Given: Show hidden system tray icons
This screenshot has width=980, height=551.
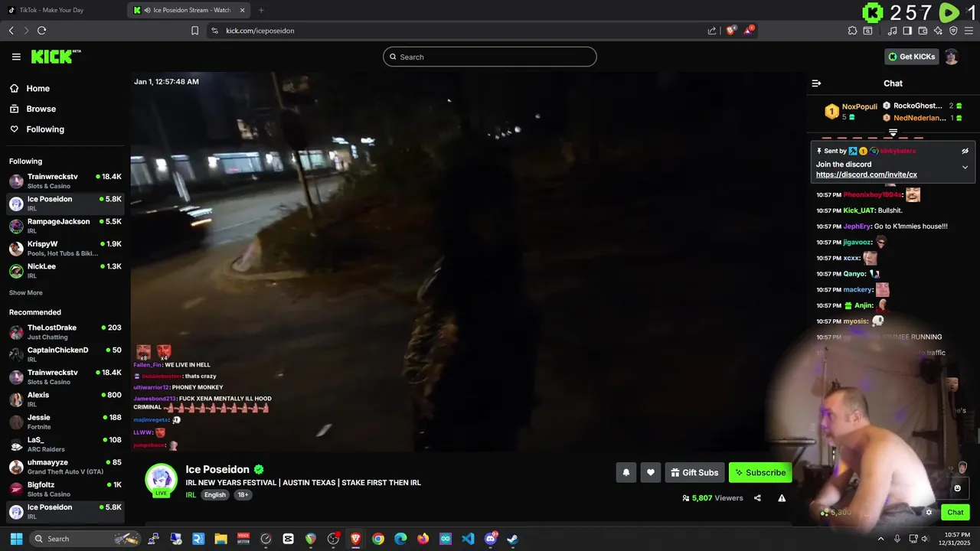Looking at the screenshot, I should (880, 539).
